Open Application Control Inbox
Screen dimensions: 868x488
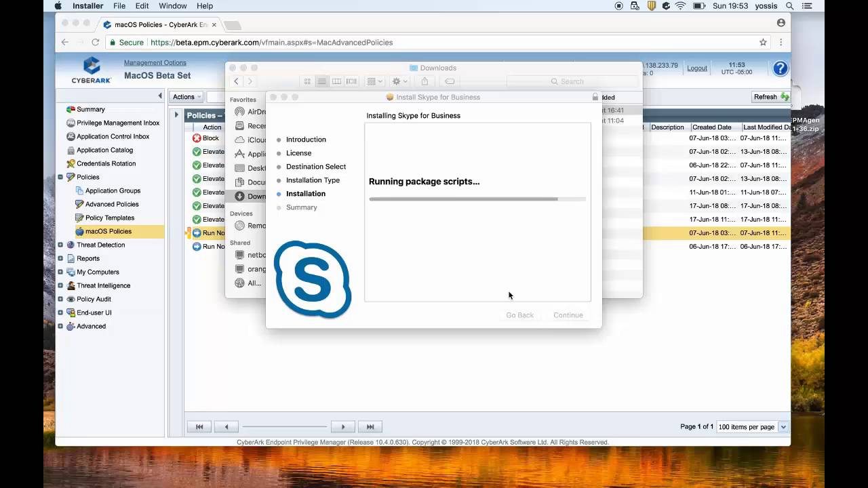tap(113, 136)
